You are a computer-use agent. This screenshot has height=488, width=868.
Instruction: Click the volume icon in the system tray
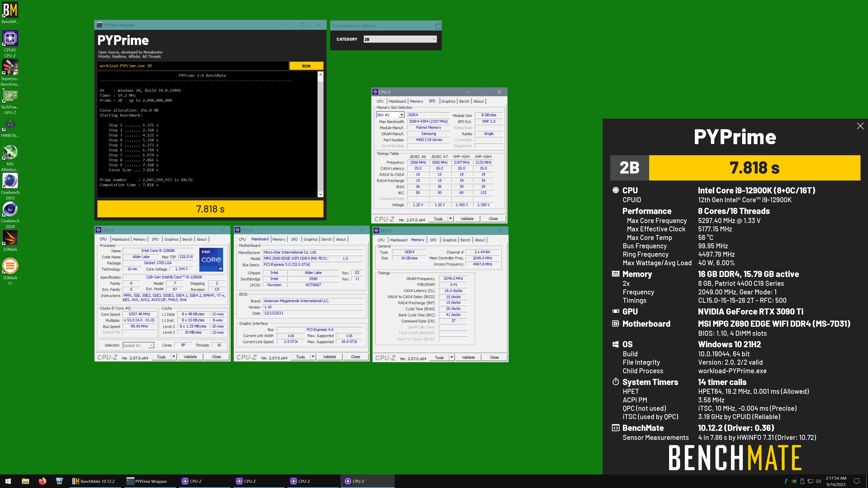[818, 481]
